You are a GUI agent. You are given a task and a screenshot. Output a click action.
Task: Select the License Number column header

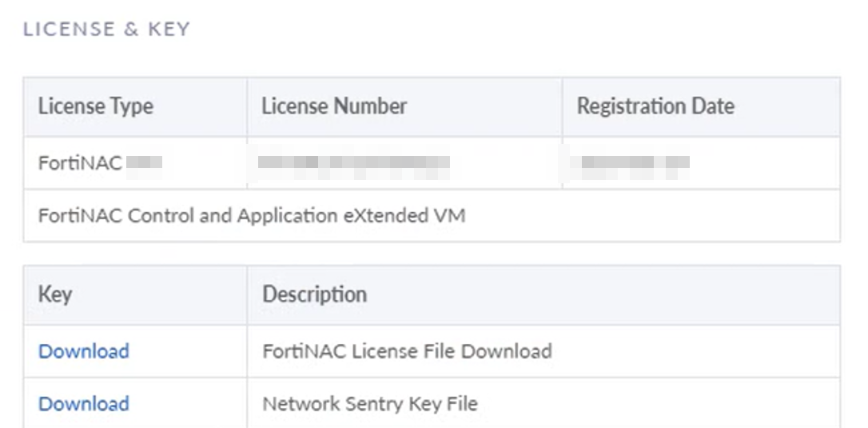(x=334, y=106)
